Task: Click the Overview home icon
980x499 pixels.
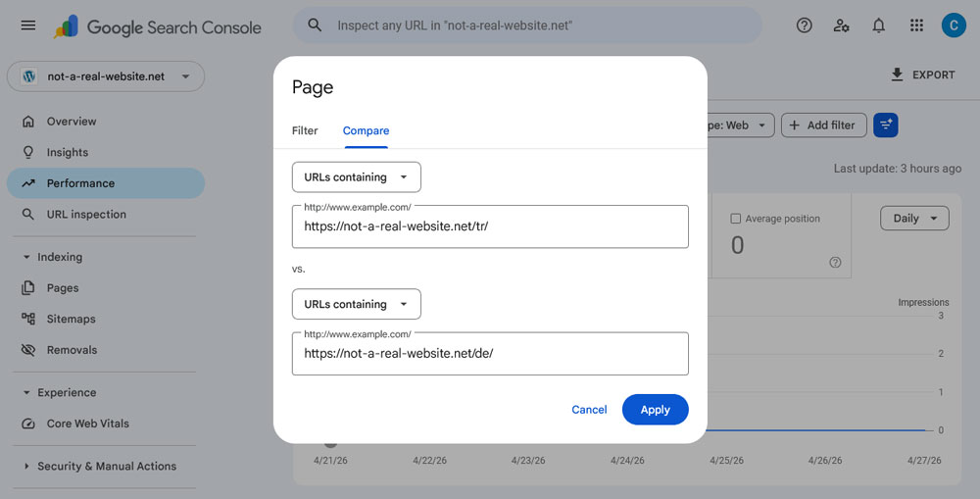Action: pyautogui.click(x=28, y=122)
